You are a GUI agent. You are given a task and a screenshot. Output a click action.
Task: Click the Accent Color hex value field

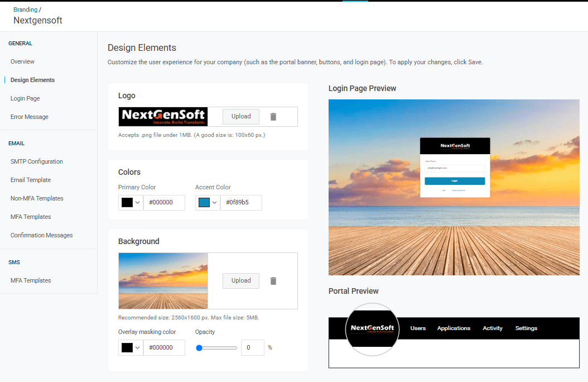coord(241,203)
